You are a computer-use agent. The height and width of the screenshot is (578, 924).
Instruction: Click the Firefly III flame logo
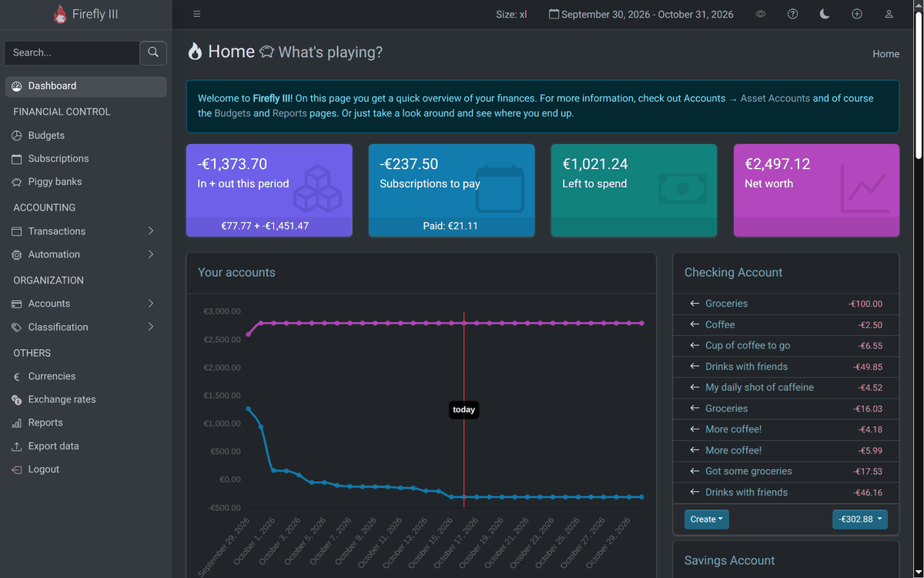(x=60, y=14)
